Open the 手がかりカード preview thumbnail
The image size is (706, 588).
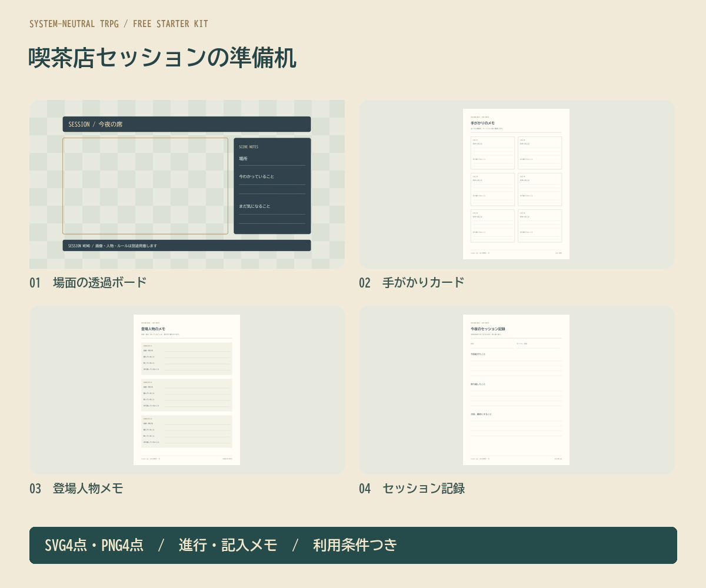tap(517, 184)
